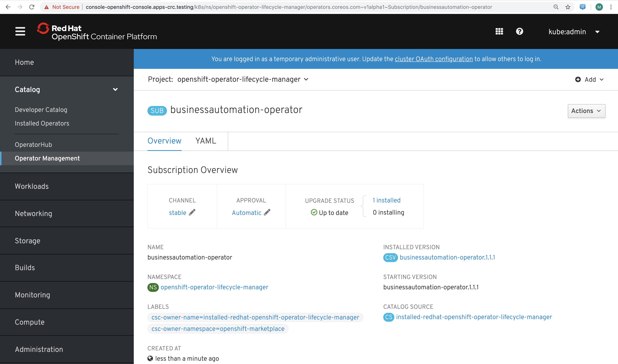Click the openshift-operator-lifecycle-manager namespace link
This screenshot has height=364, width=618.
click(214, 287)
